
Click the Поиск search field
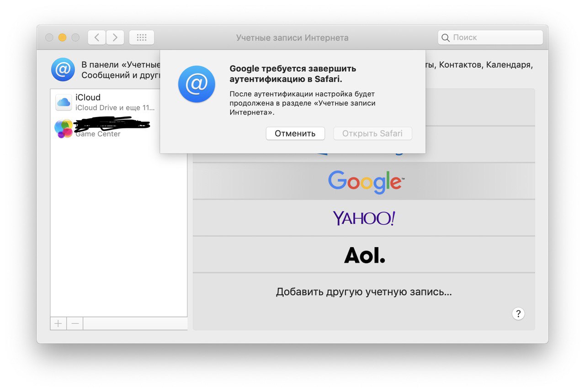coord(490,37)
